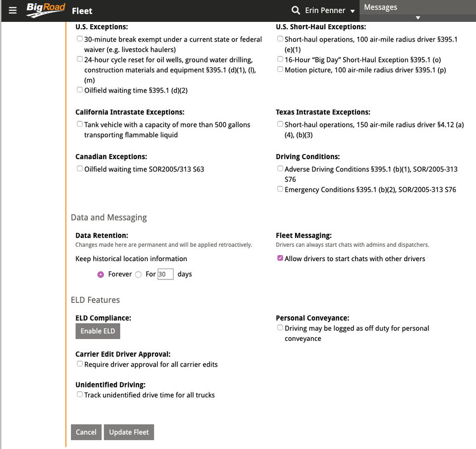Enable California tank vehicle flammable liquid exception
Screen dimensions: 476x449
pyautogui.click(x=79, y=124)
